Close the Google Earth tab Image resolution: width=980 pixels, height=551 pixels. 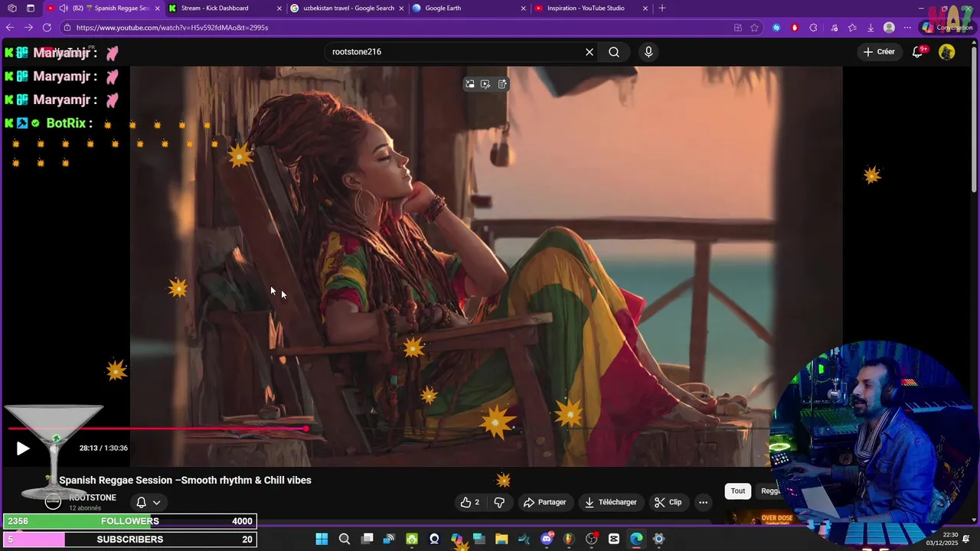[x=524, y=8]
